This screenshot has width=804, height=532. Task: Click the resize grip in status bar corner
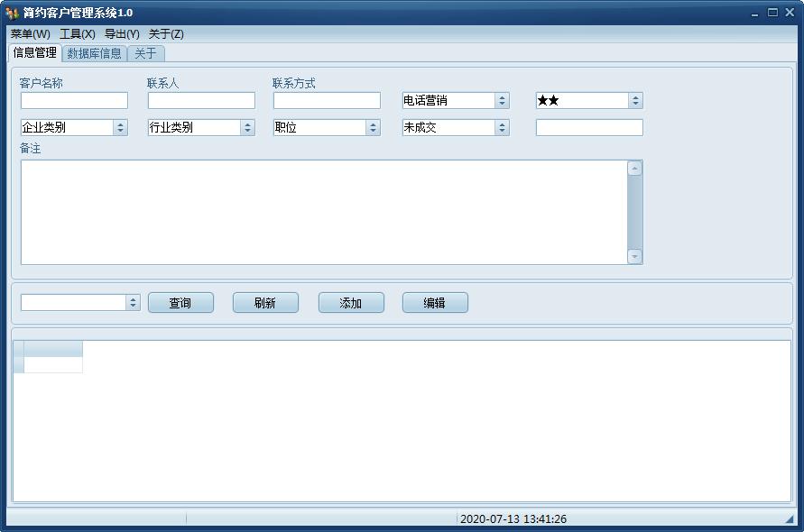click(790, 519)
